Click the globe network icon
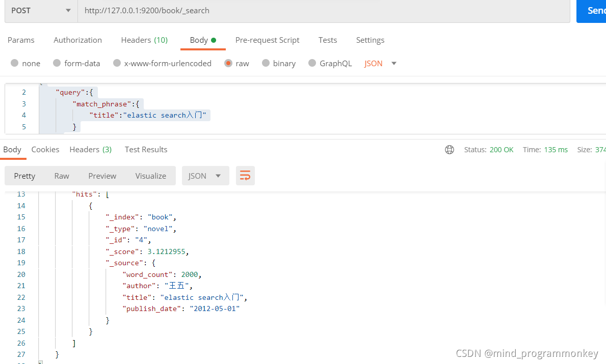606x364 pixels. point(450,150)
